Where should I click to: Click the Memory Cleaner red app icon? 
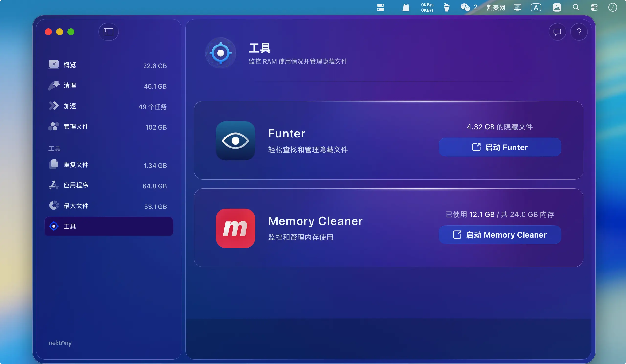coord(235,228)
